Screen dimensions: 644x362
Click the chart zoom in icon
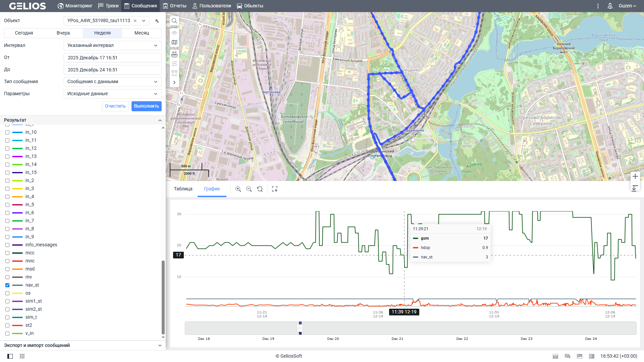pos(238,189)
